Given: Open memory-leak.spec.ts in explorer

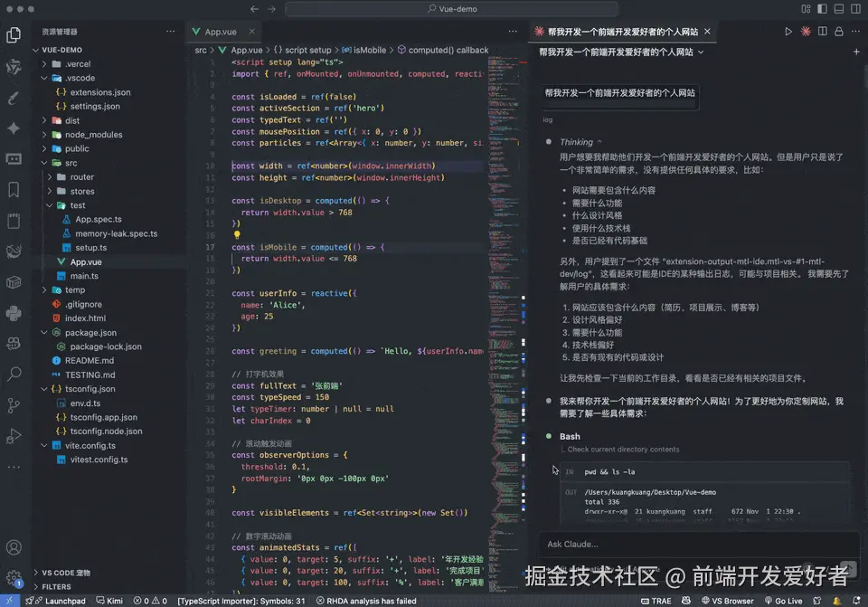Looking at the screenshot, I should [x=117, y=233].
